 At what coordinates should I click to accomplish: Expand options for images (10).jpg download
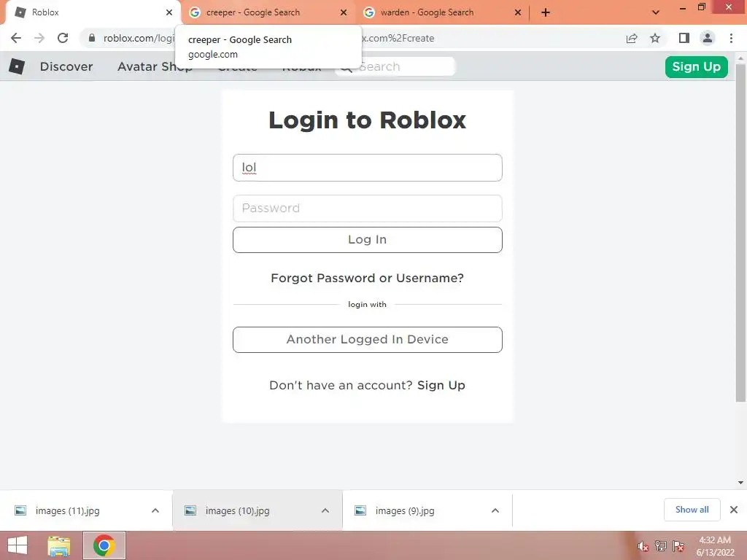point(325,510)
